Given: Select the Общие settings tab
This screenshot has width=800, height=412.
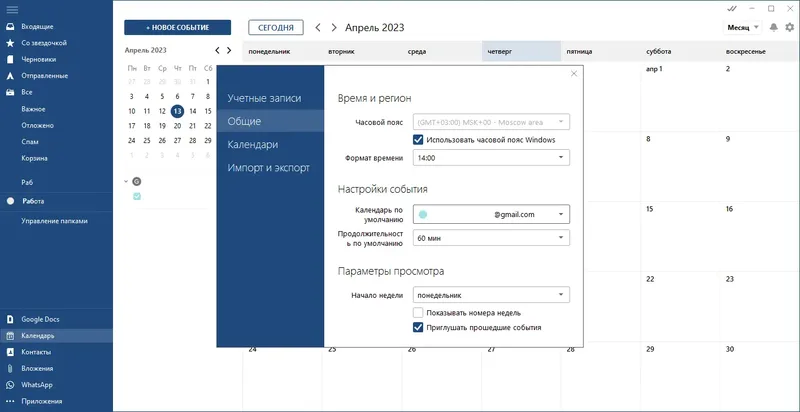Looking at the screenshot, I should point(270,121).
